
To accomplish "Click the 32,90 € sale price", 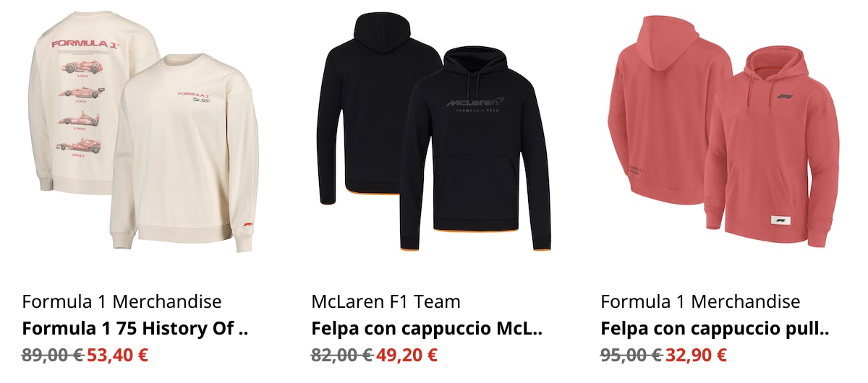I will click(x=696, y=356).
